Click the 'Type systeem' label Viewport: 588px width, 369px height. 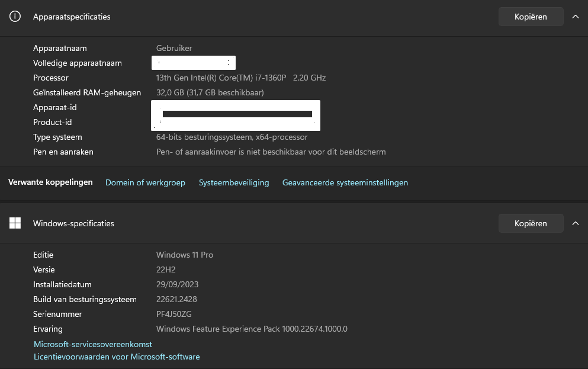coord(57,137)
